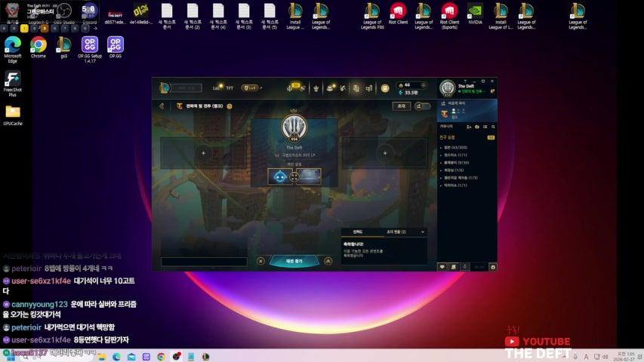
Task: Open the arena skin selector tile
Action: tap(309, 176)
